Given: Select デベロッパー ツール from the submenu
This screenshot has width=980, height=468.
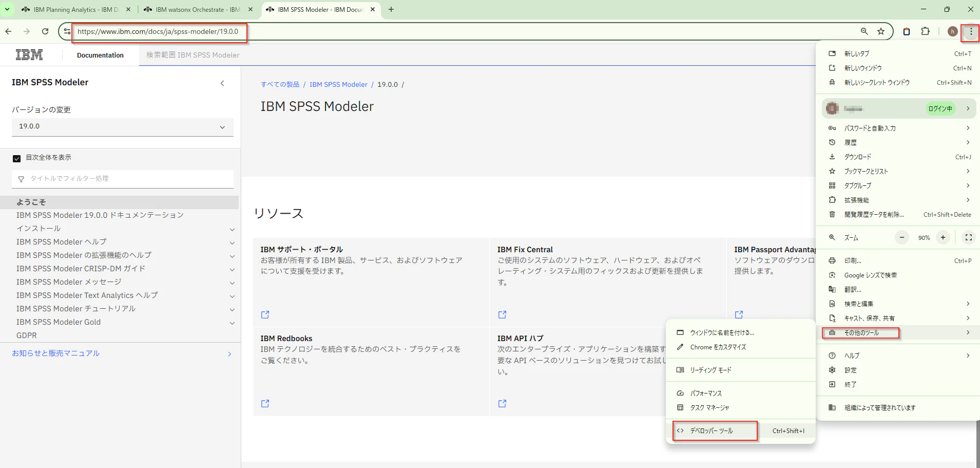Looking at the screenshot, I should pyautogui.click(x=741, y=430).
